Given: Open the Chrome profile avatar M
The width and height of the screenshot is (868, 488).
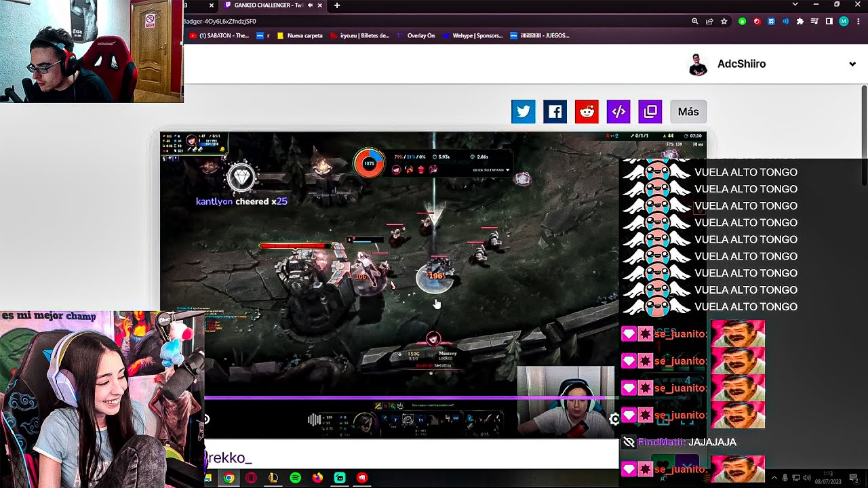Looking at the screenshot, I should 844,22.
